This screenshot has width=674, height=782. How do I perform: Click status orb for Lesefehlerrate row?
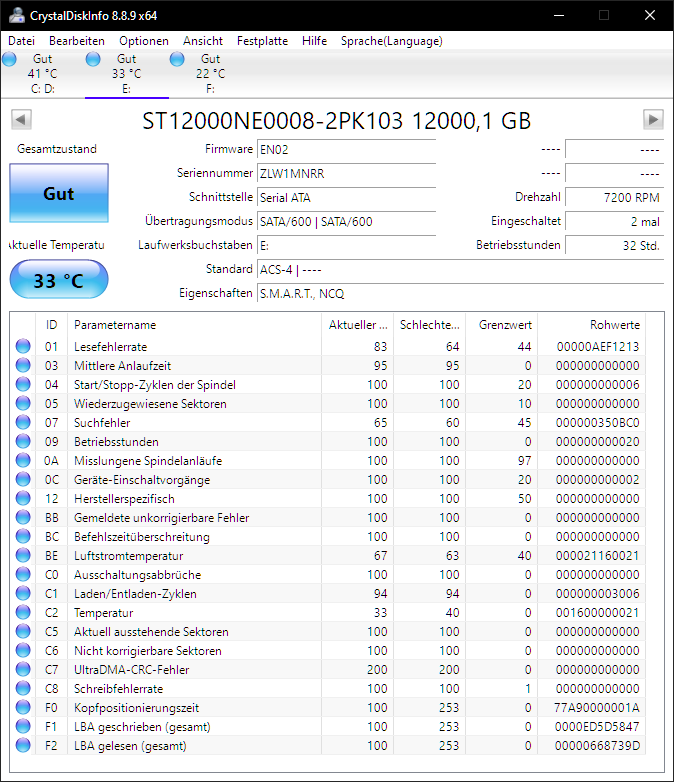(23, 346)
